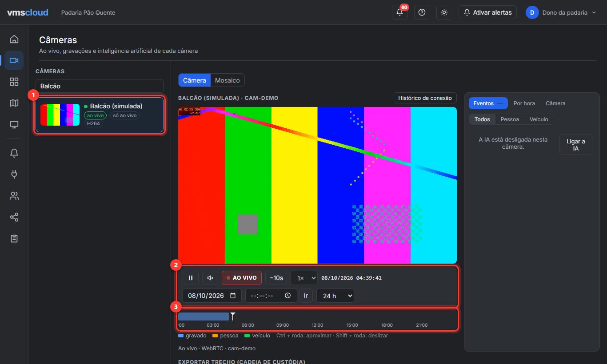This screenshot has height=364, width=607.
Task: Rewind ten seconds with −10s
Action: 276,278
